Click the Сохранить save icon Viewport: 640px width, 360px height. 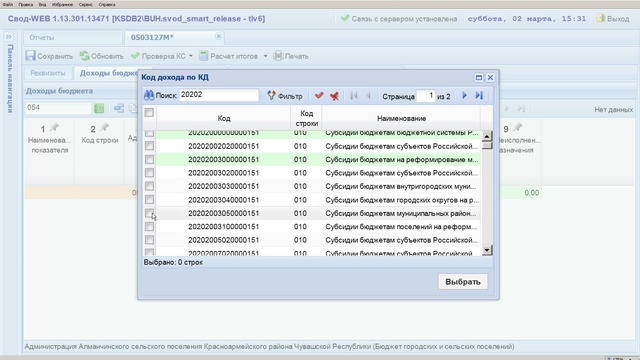pos(31,56)
